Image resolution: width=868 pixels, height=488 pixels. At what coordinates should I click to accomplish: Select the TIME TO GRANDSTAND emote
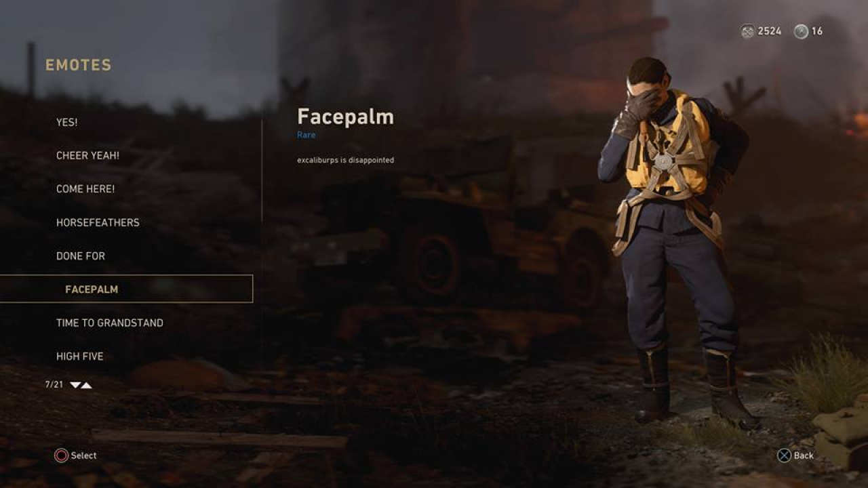tap(110, 323)
